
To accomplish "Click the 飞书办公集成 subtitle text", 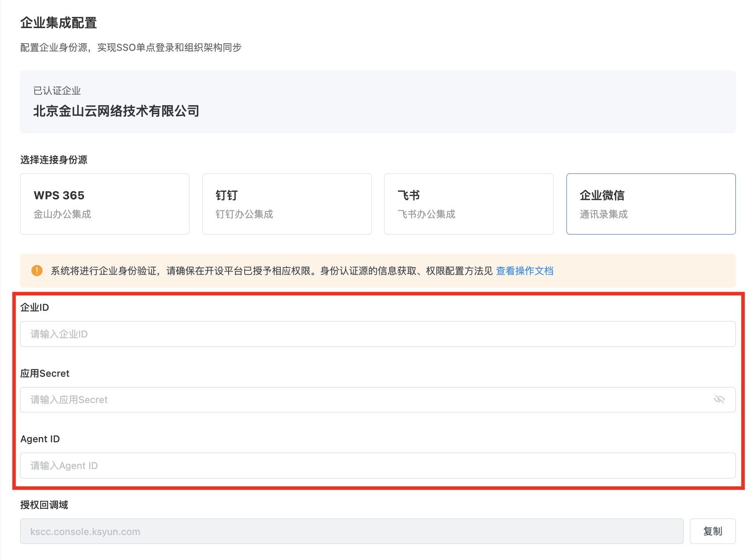I will (427, 214).
